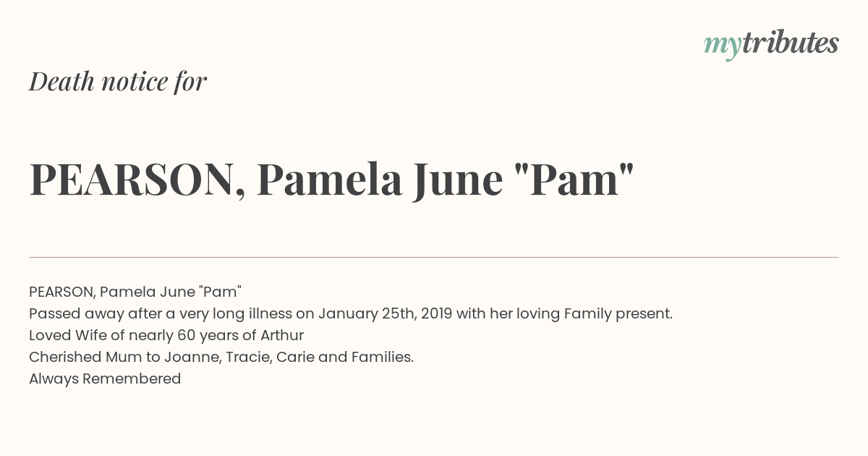
Task: Click the "Always Remembered" closing line
Action: point(105,379)
